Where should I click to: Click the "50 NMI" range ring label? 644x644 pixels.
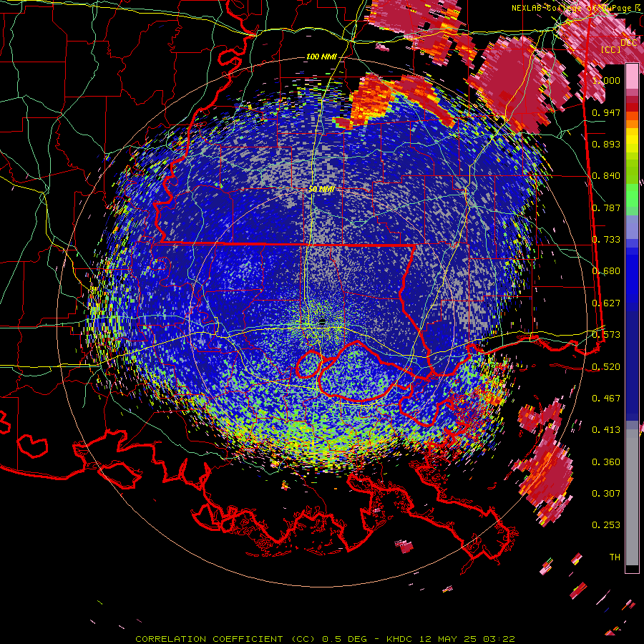pyautogui.click(x=321, y=190)
